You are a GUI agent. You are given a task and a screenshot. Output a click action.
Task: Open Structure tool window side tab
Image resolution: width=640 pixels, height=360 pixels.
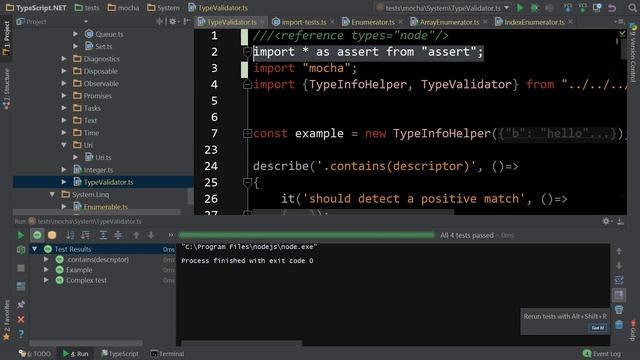[x=6, y=89]
